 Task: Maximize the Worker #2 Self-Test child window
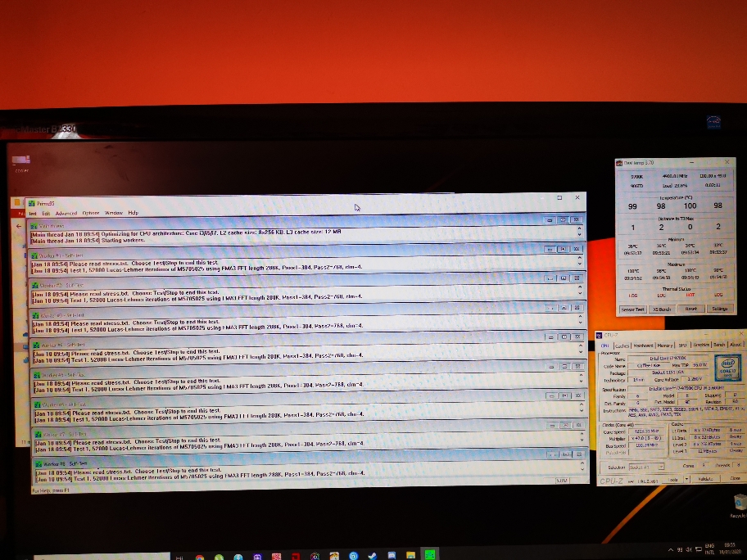click(x=563, y=278)
